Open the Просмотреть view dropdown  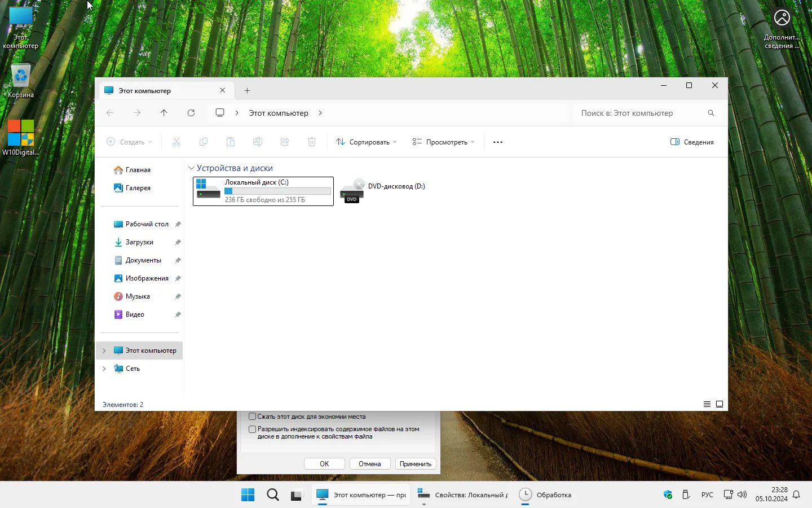(x=443, y=142)
